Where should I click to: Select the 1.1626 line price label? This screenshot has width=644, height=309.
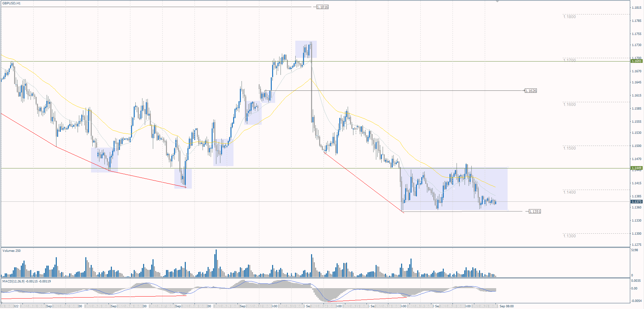pos(531,91)
